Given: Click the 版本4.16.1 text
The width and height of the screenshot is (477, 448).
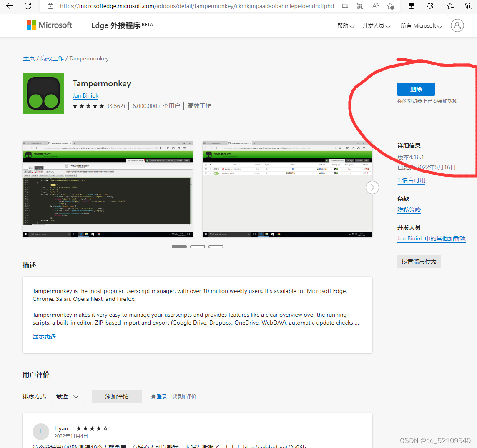Looking at the screenshot, I should pos(410,157).
